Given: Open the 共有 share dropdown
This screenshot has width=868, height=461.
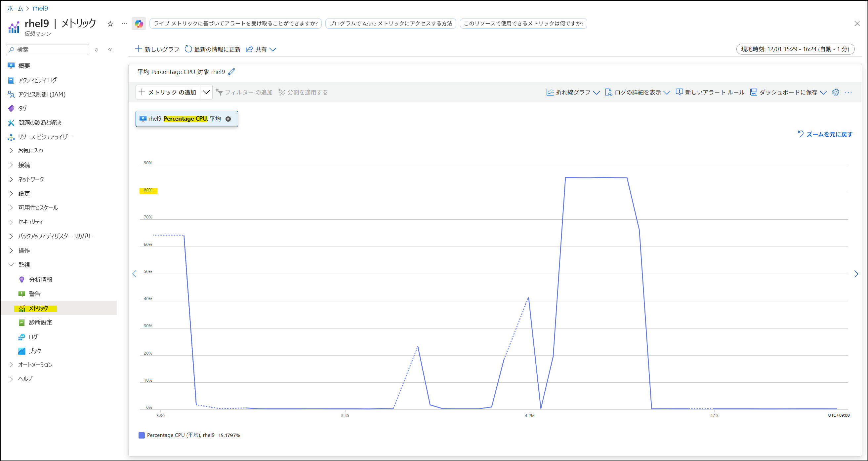Looking at the screenshot, I should [261, 50].
